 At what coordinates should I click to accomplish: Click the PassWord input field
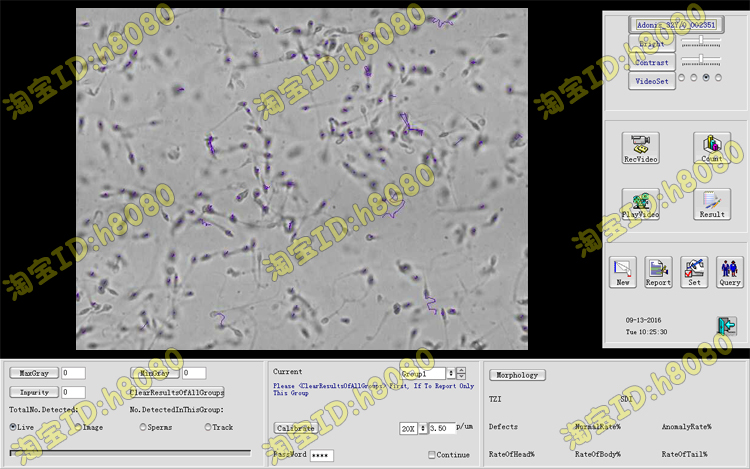tap(321, 455)
